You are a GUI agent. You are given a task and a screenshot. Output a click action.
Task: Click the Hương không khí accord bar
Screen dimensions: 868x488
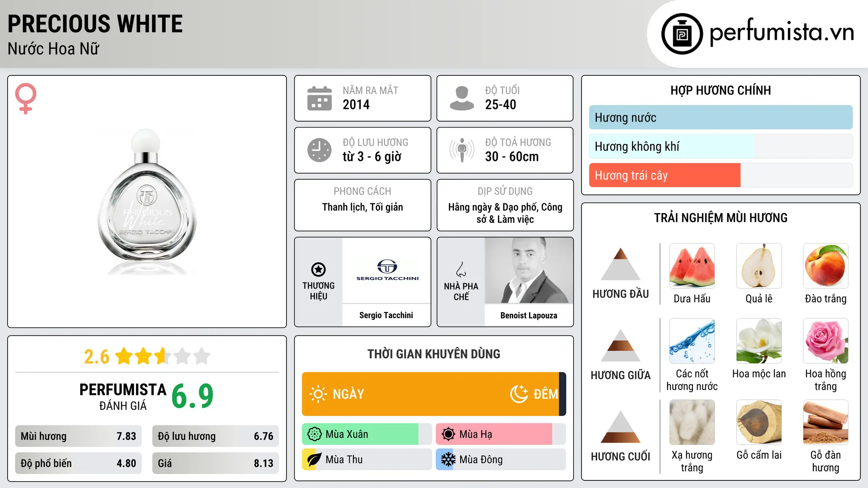tap(721, 146)
